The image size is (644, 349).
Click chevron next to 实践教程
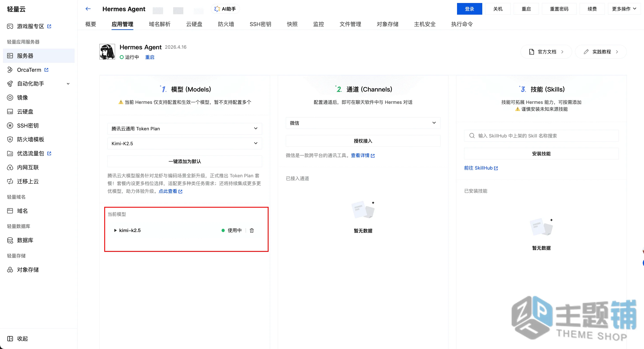click(617, 52)
